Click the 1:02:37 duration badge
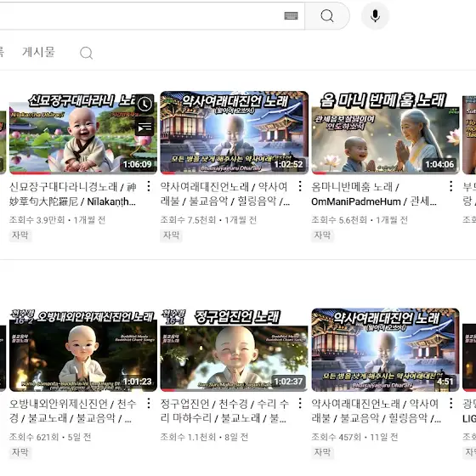Screen dimensions: 476x476 [x=288, y=382]
